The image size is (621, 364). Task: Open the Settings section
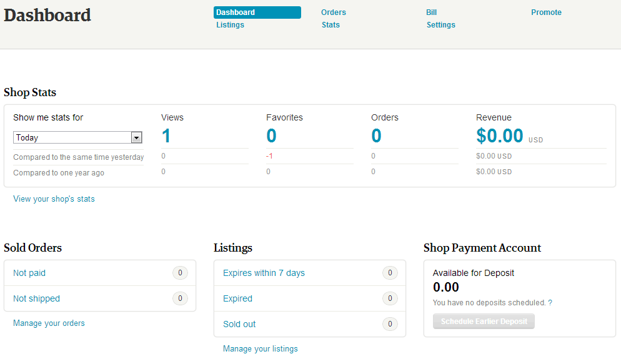pyautogui.click(x=440, y=24)
